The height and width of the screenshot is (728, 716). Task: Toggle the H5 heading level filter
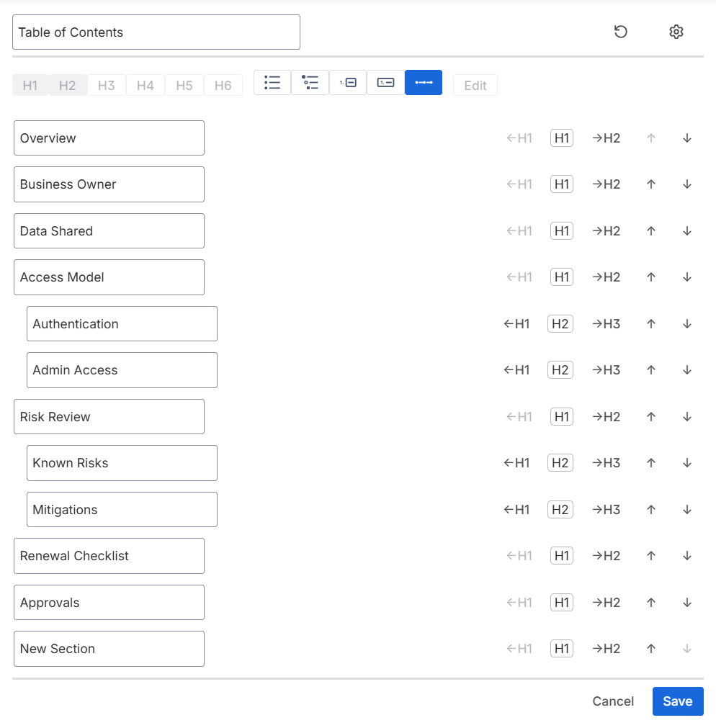[x=184, y=86]
